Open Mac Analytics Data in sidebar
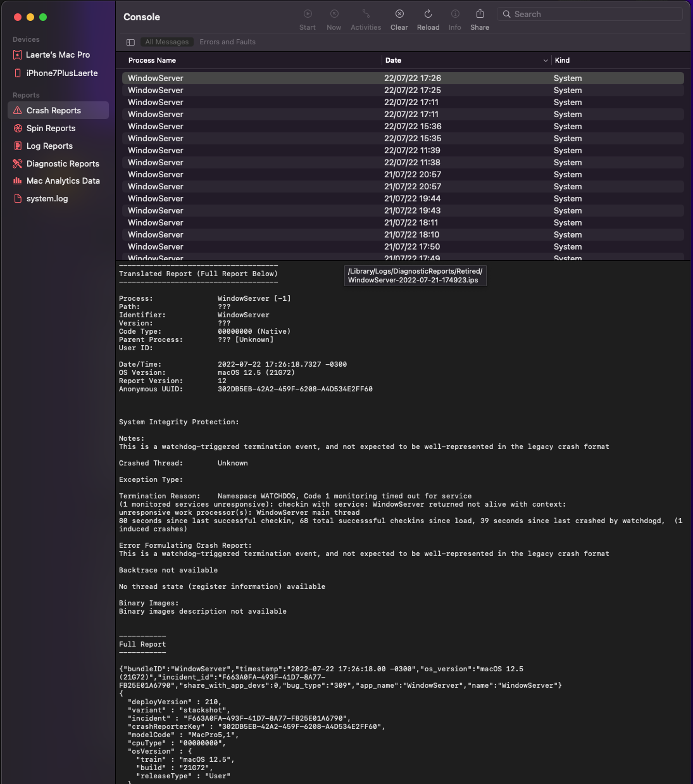The image size is (693, 784). tap(58, 180)
